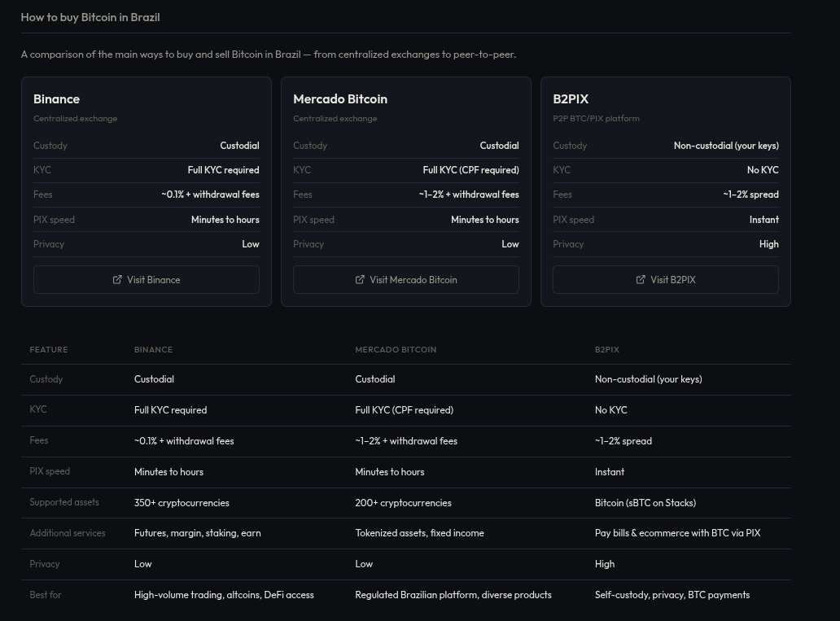Click '~0.1% + withdrawal fees' in the Binance card
The height and width of the screenshot is (621, 840).
(x=210, y=195)
